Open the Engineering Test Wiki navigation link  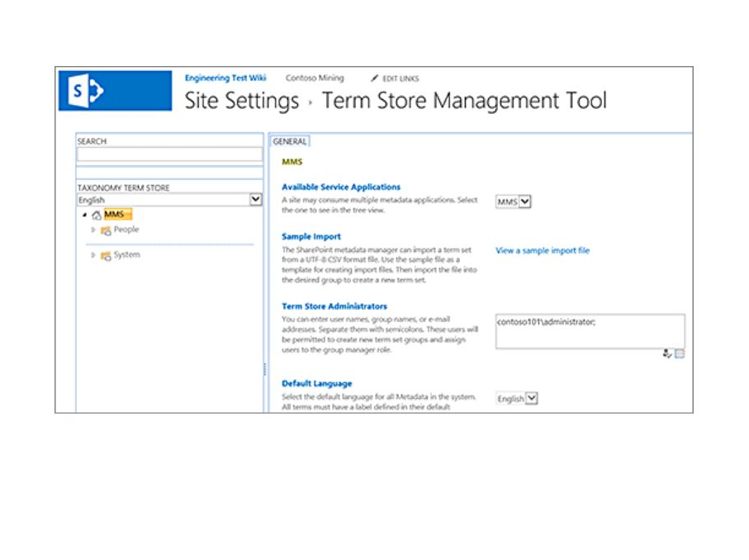tap(225, 78)
